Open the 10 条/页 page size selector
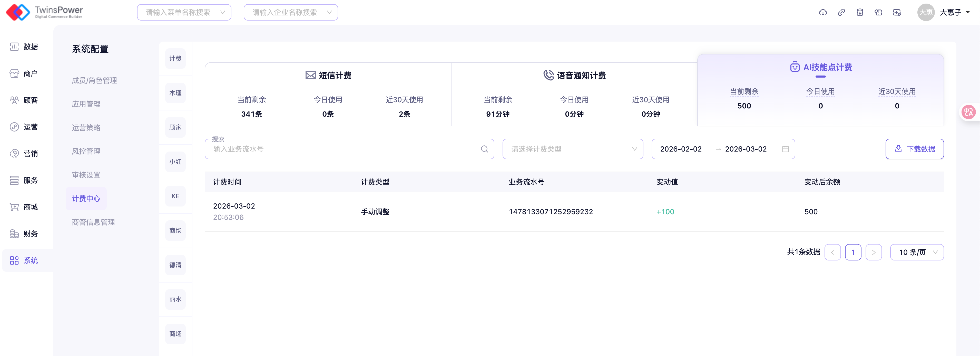980x356 pixels. (916, 252)
